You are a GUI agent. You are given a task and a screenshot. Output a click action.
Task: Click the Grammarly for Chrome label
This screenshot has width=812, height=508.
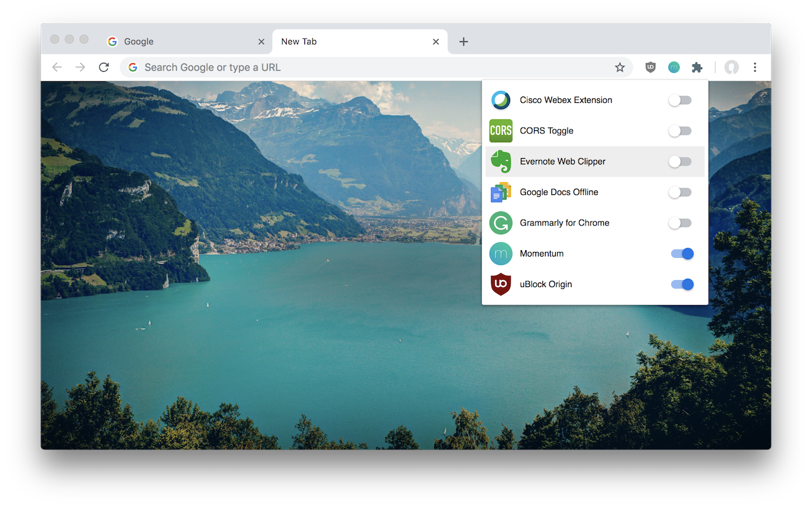point(565,223)
